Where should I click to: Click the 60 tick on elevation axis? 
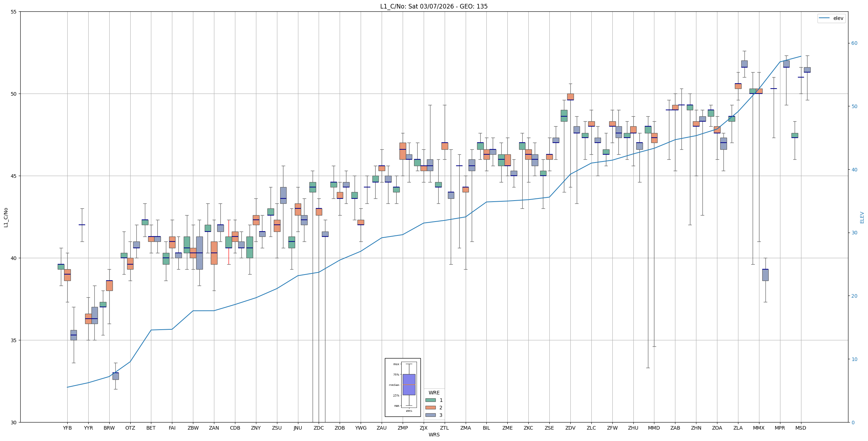coord(854,43)
